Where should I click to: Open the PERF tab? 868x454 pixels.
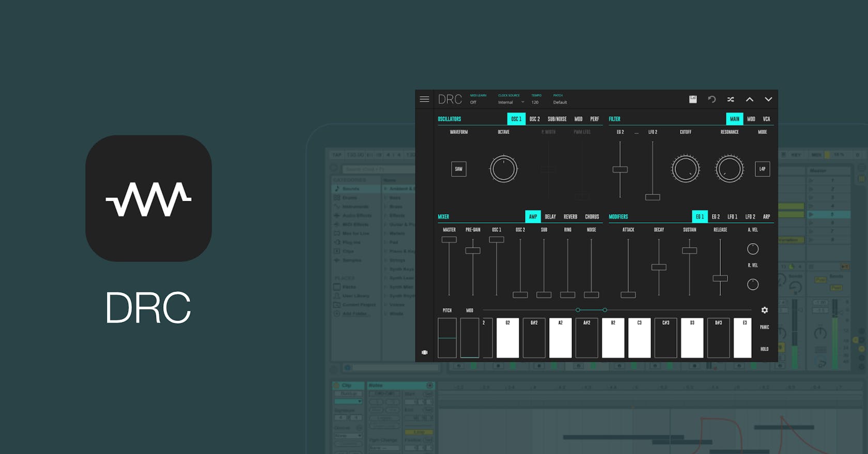click(595, 119)
